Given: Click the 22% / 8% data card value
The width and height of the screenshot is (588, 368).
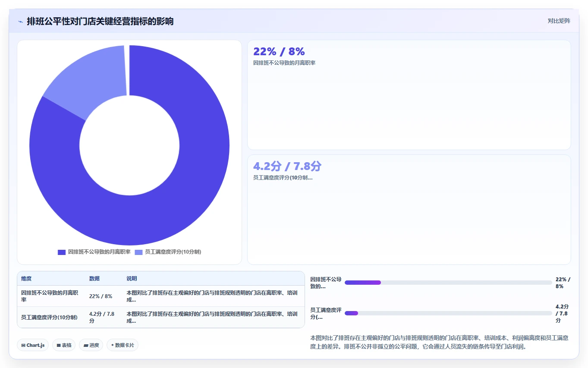Looking at the screenshot, I should [279, 52].
